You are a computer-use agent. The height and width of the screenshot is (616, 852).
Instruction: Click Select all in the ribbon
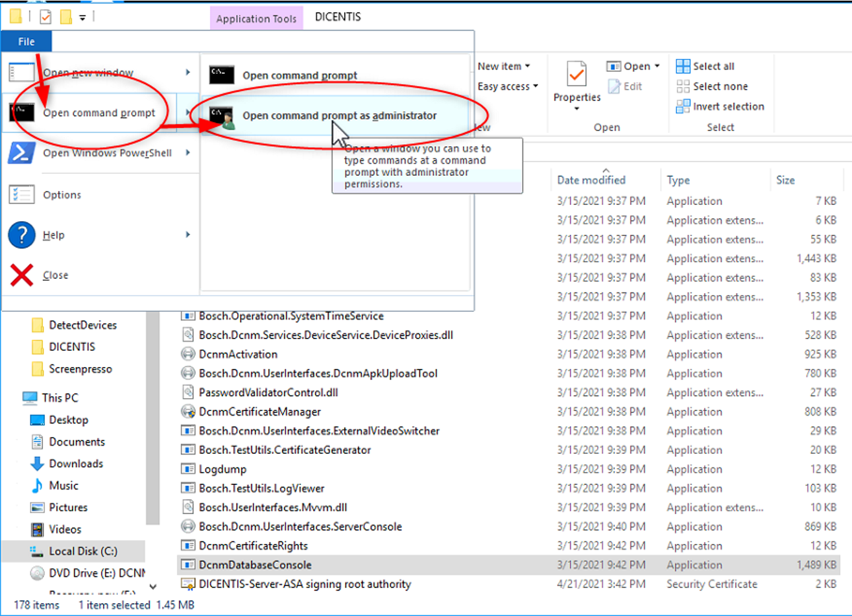coord(705,66)
